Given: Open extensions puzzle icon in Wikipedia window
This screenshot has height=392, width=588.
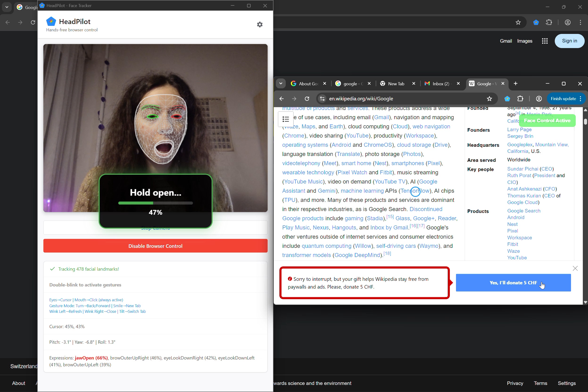Looking at the screenshot, I should tap(520, 99).
